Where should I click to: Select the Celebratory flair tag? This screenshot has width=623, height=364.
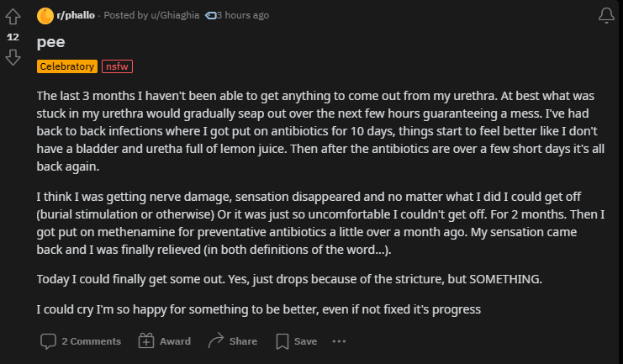pos(67,66)
